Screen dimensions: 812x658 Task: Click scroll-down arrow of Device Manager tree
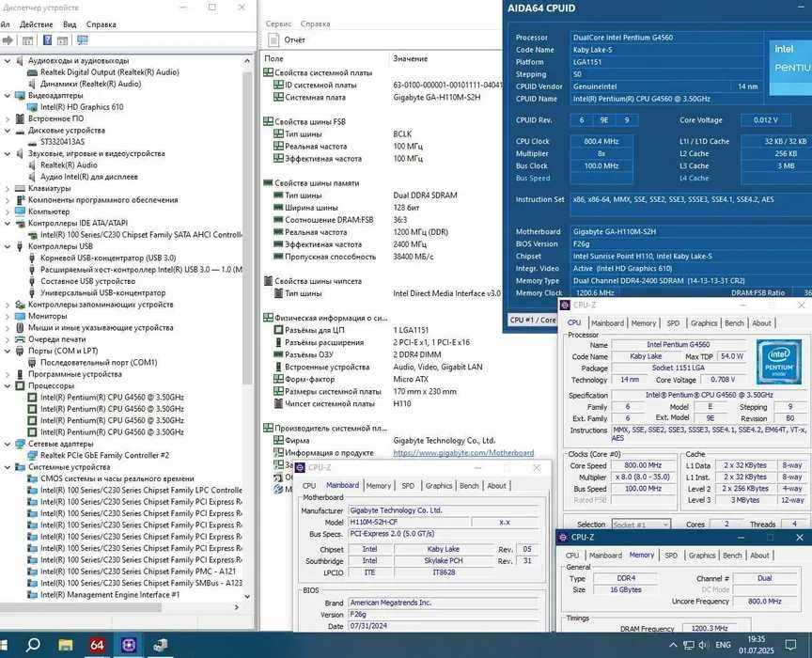[247, 596]
